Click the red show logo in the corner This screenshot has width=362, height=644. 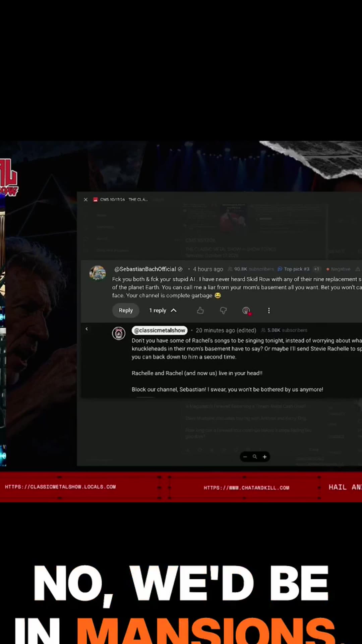(9, 177)
